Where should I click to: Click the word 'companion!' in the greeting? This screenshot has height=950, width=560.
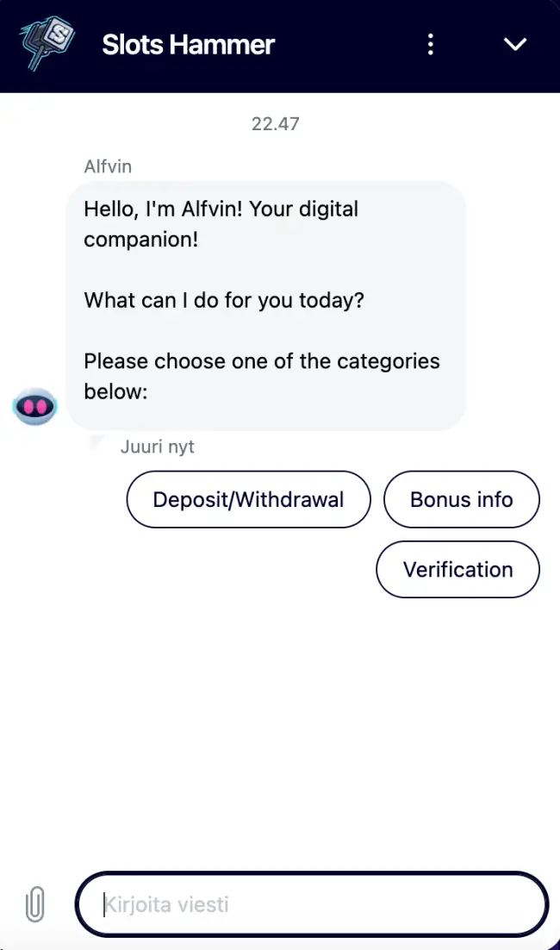pyautogui.click(x=140, y=239)
